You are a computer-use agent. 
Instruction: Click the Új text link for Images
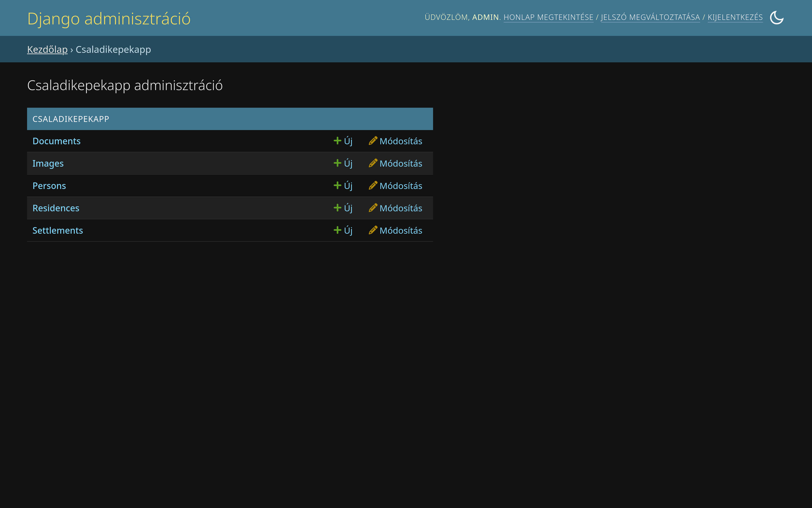pos(348,164)
